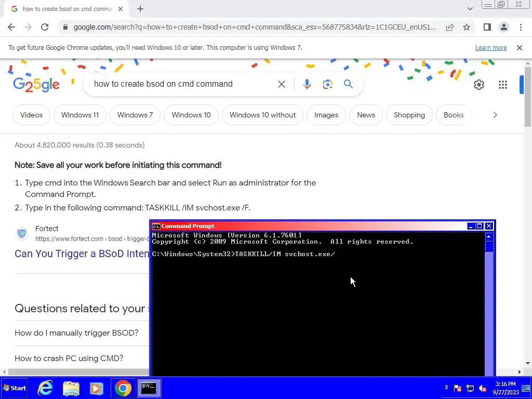Open the Chrome profile avatar
The width and height of the screenshot is (532, 399).
[x=504, y=27]
